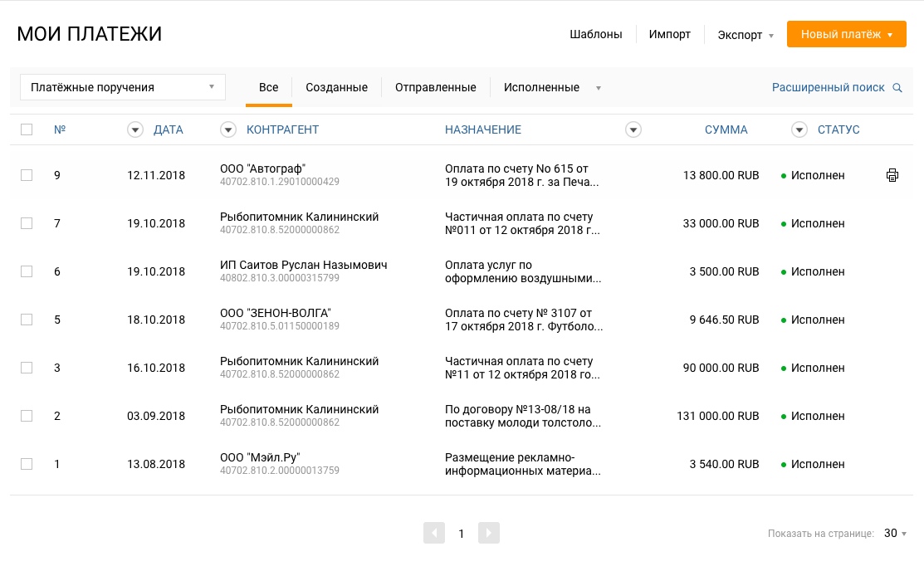Open Шаблоны link
924x571 pixels.
pyautogui.click(x=596, y=34)
